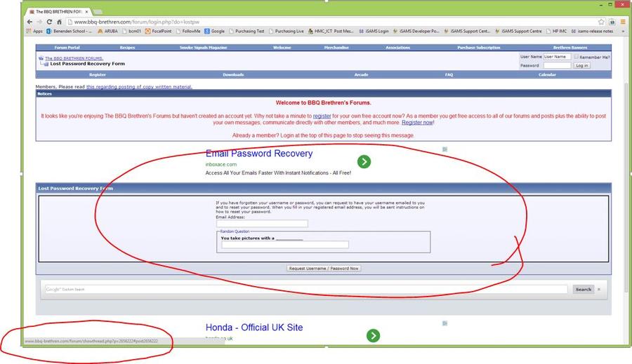632x364 pixels.
Task: Toggle the Remember Me checkbox
Action: [x=577, y=57]
